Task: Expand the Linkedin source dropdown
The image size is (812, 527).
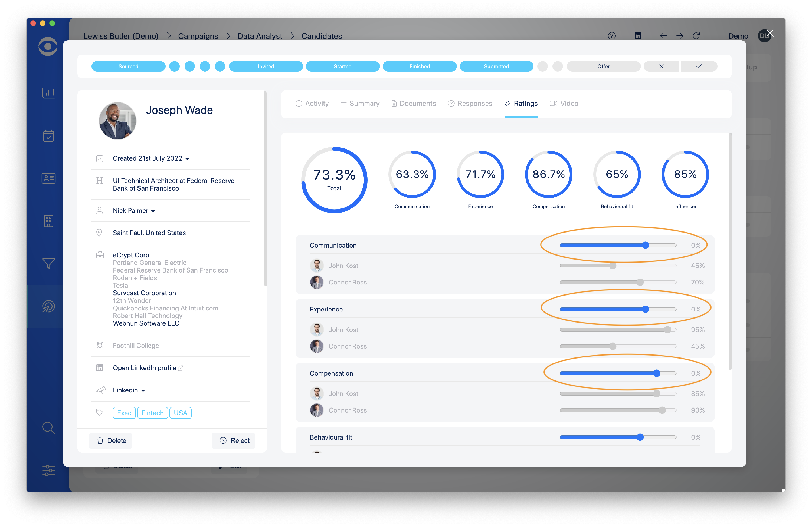Action: (128, 390)
